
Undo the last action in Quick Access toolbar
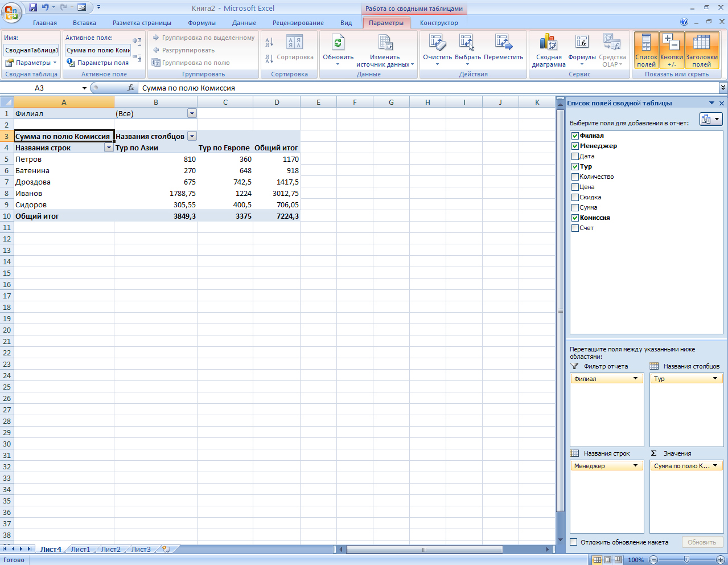[x=46, y=7]
